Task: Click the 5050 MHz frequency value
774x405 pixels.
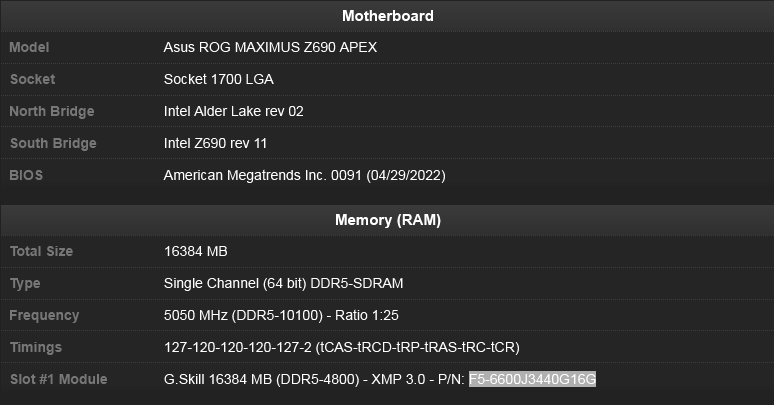Action: point(281,315)
